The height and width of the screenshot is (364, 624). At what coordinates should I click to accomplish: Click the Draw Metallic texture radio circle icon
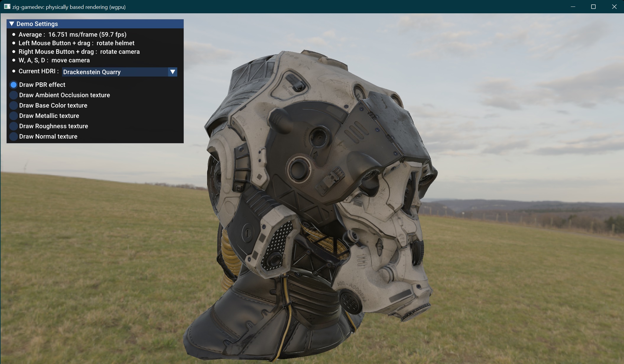14,116
